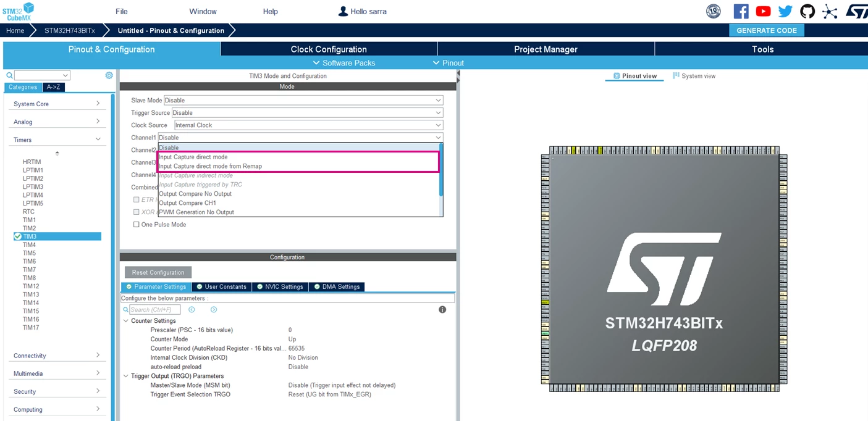This screenshot has width=868, height=421.
Task: Open the GitHub icon link
Action: point(807,11)
